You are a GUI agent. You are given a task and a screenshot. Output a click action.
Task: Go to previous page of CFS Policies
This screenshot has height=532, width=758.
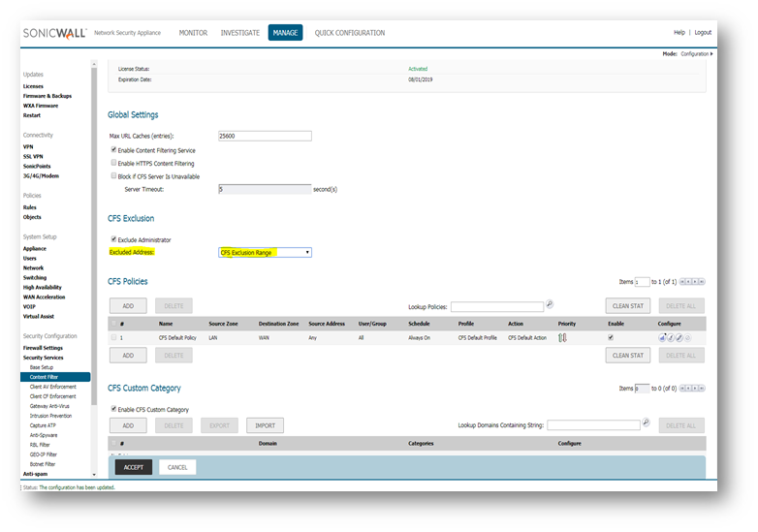pos(689,282)
